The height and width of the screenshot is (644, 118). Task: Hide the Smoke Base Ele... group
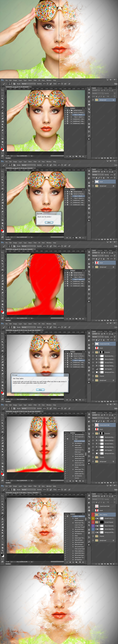coord(93,529)
